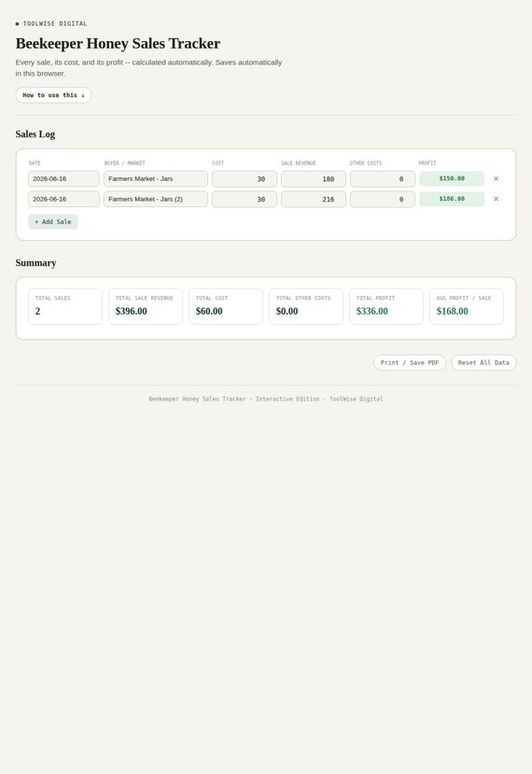Edit date field of Farmers Market - Jars row
Image resolution: width=532 pixels, height=774 pixels.
click(63, 178)
